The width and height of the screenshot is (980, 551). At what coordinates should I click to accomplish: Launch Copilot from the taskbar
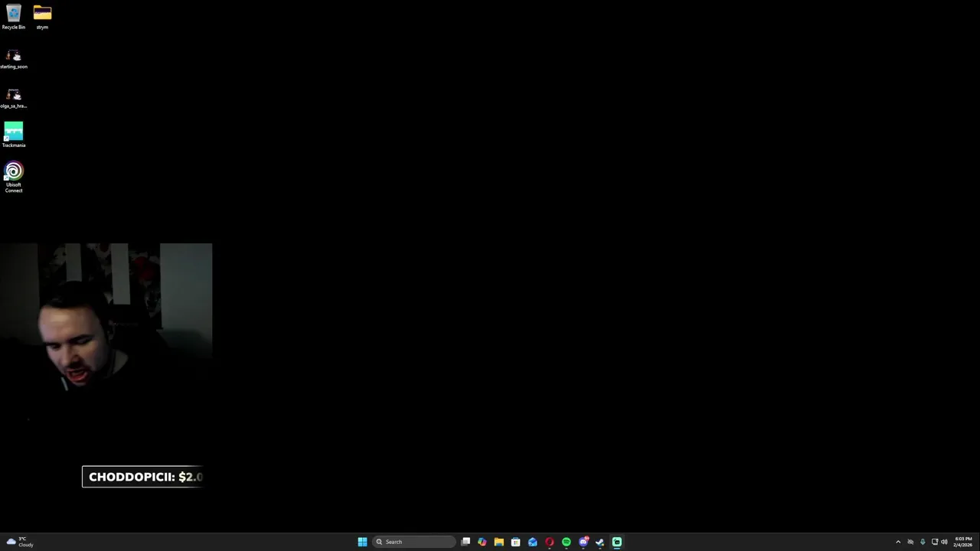[x=482, y=542]
